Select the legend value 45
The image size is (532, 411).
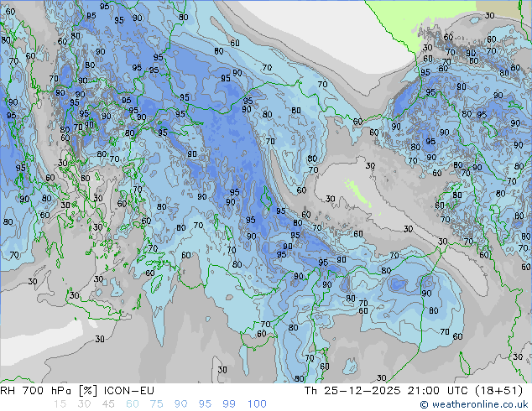coord(108,404)
